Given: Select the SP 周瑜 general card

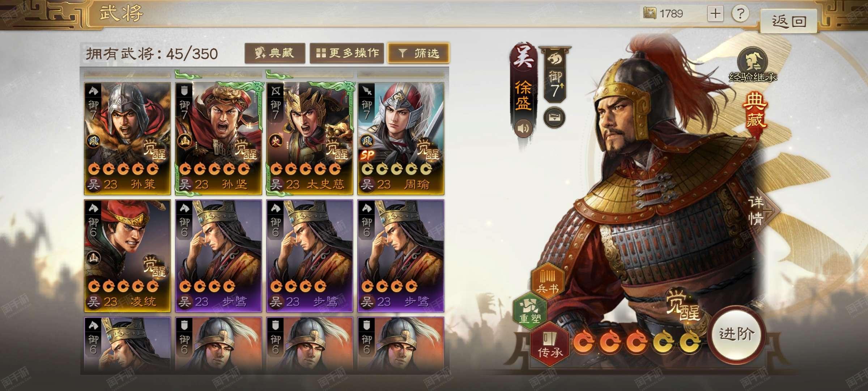Looking at the screenshot, I should coord(401,139).
